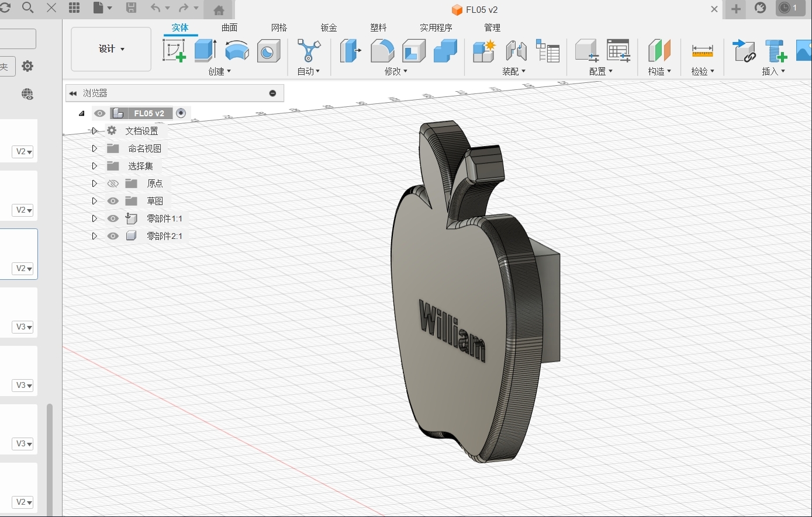
Task: Hide 零部件2:1 using its eye icon
Action: pyautogui.click(x=113, y=236)
